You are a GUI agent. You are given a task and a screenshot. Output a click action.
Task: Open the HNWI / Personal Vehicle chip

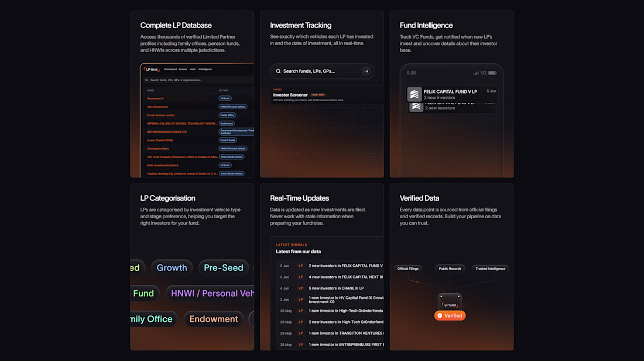(x=210, y=293)
